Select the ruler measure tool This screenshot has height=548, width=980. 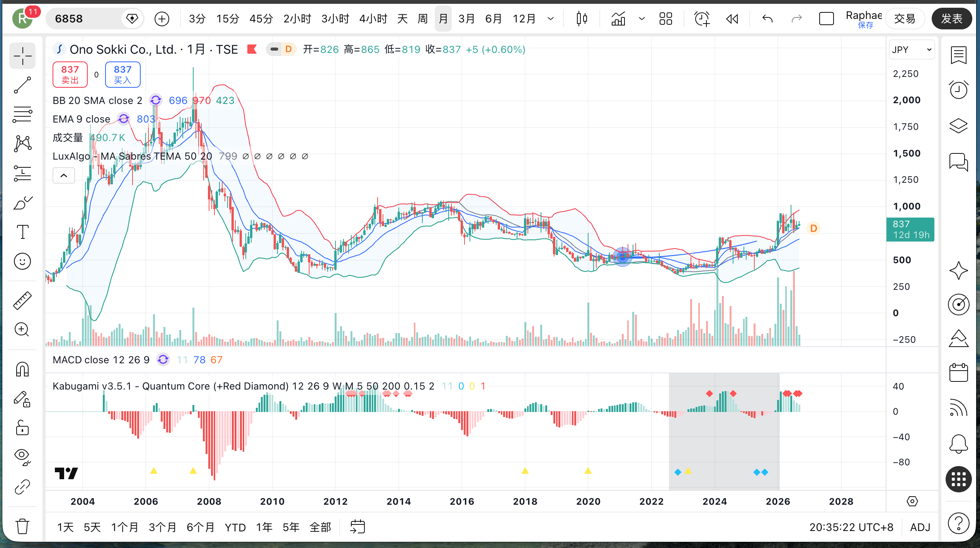pyautogui.click(x=22, y=300)
